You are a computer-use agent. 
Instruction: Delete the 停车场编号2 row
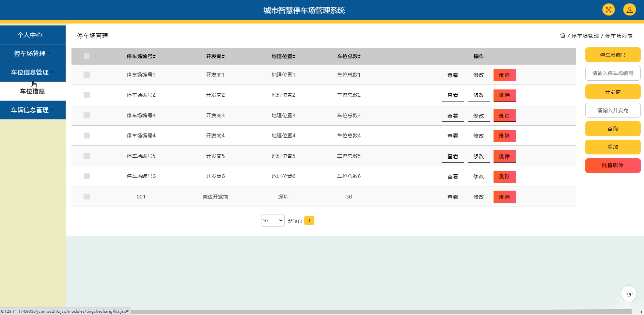pyautogui.click(x=504, y=95)
